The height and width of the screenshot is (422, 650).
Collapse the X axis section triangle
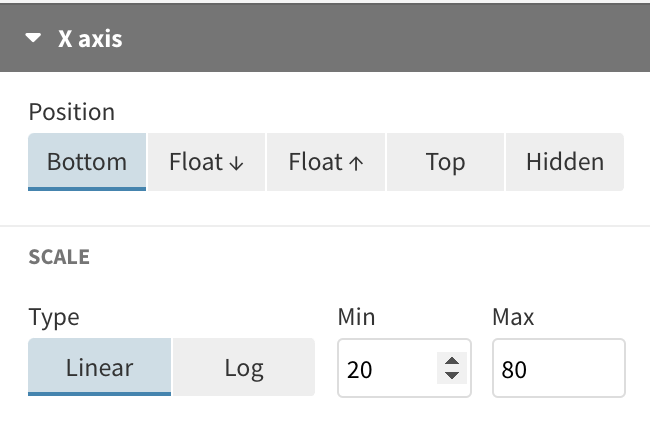coord(34,39)
